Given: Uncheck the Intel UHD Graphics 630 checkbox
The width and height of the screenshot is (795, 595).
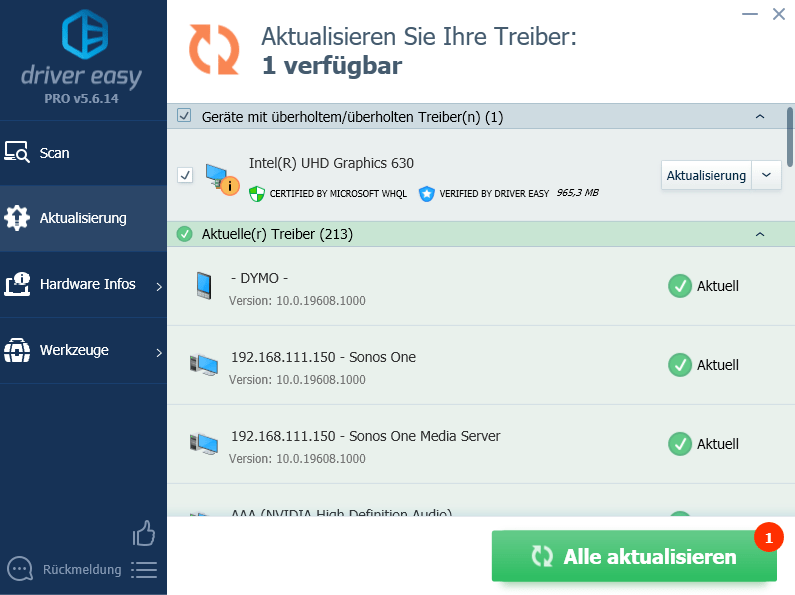Looking at the screenshot, I should point(185,175).
